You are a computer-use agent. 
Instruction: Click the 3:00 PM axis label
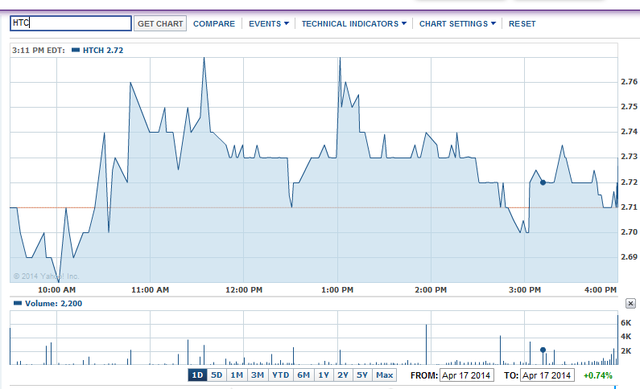524,290
